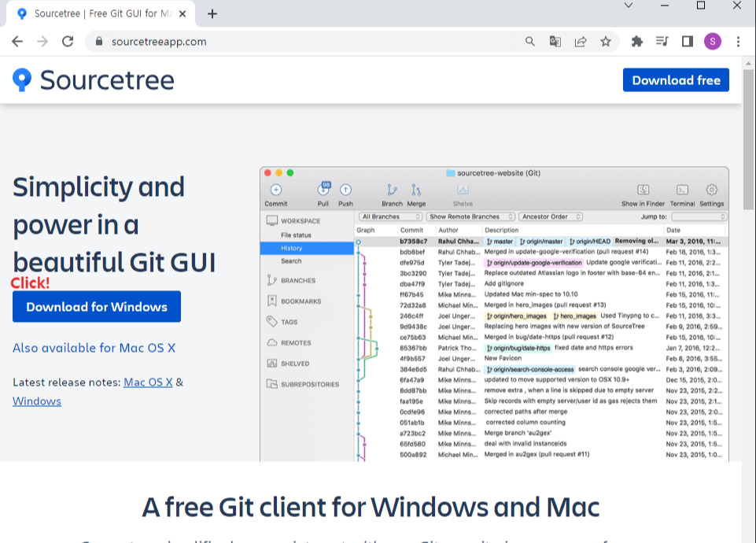Viewport: 756px width, 543px height.
Task: Click the browser forward arrow
Action: point(42,42)
